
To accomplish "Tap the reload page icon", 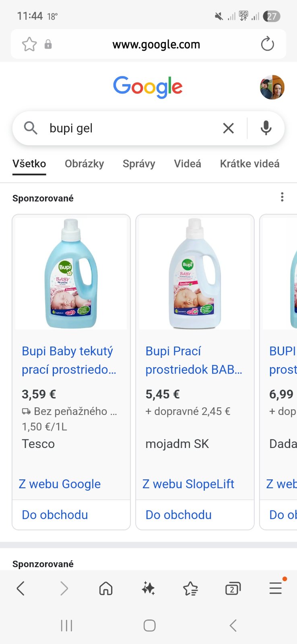I will [x=267, y=44].
